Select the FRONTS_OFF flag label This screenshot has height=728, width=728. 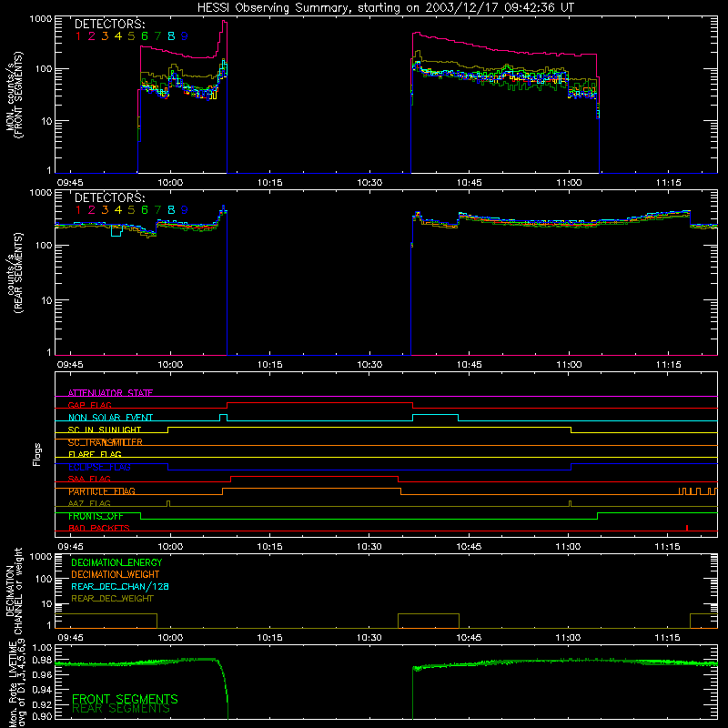[x=96, y=516]
